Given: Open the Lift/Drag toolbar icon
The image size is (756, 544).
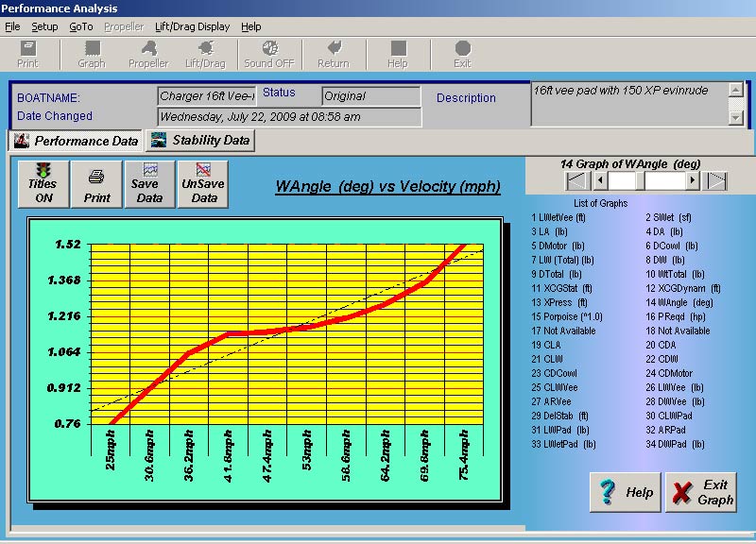Looking at the screenshot, I should tap(205, 55).
